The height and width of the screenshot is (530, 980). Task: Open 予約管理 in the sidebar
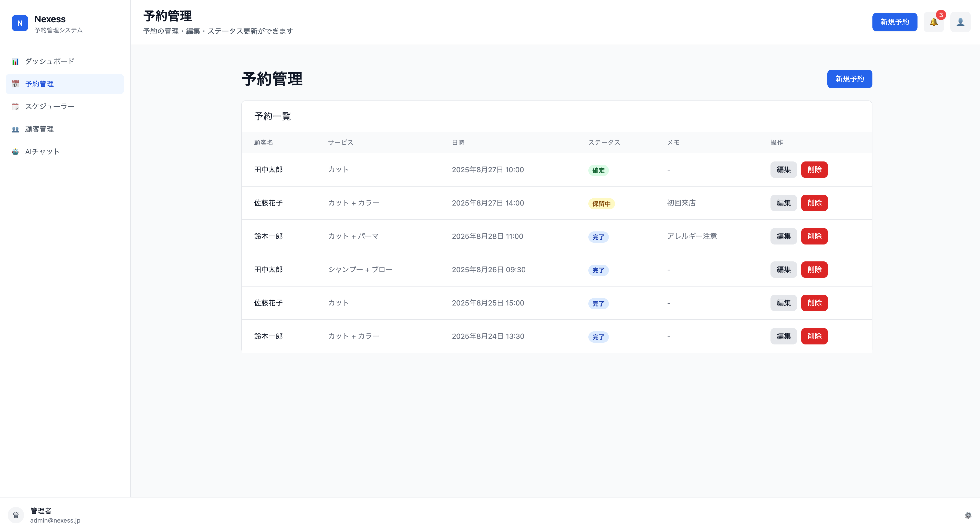(x=39, y=84)
